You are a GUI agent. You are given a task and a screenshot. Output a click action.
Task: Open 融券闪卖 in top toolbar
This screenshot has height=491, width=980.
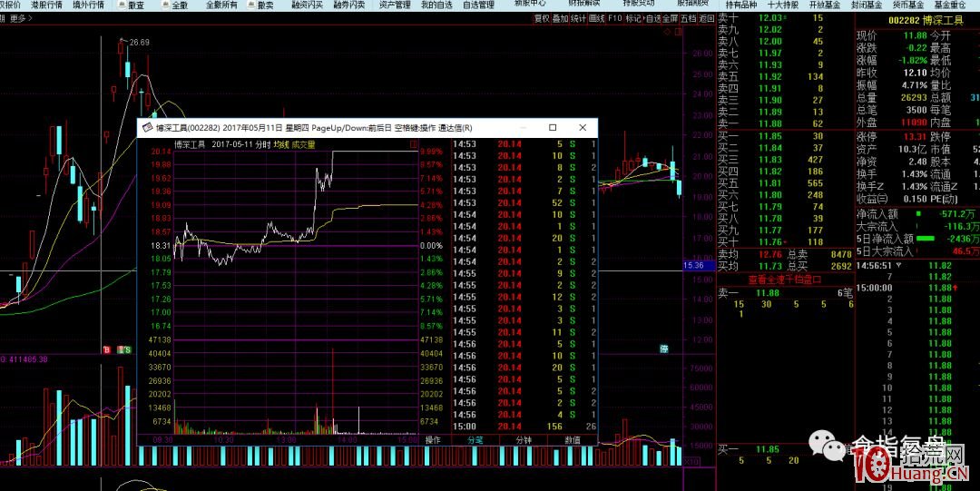pyautogui.click(x=348, y=5)
